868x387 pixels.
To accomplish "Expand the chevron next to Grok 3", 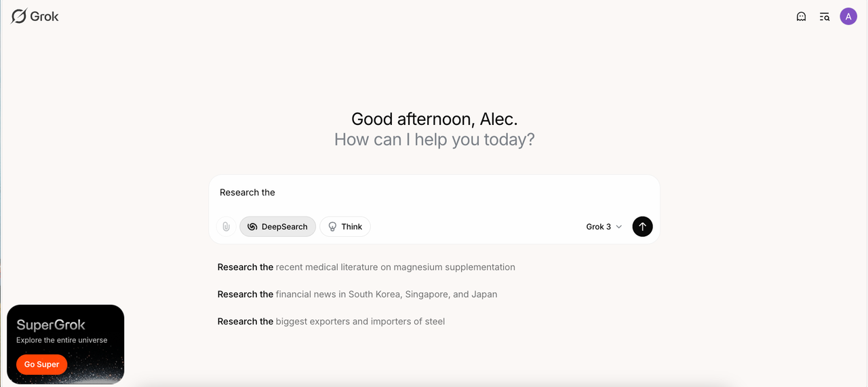I will (x=618, y=227).
